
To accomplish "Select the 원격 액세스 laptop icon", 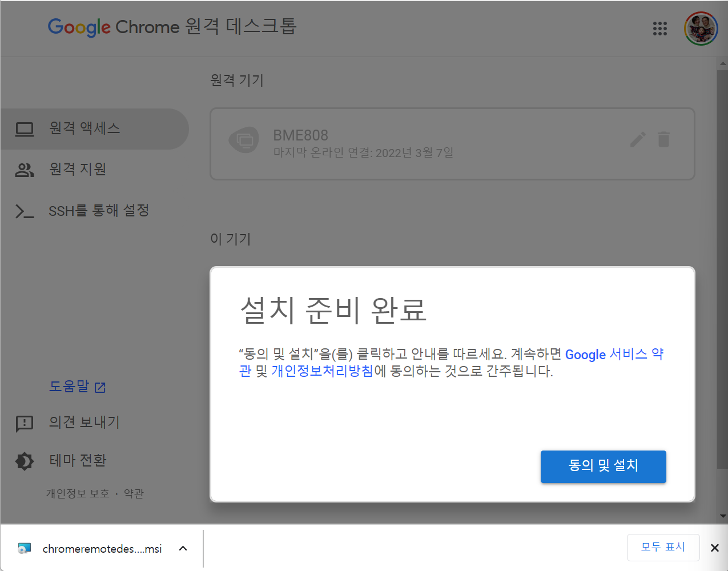I will point(25,130).
